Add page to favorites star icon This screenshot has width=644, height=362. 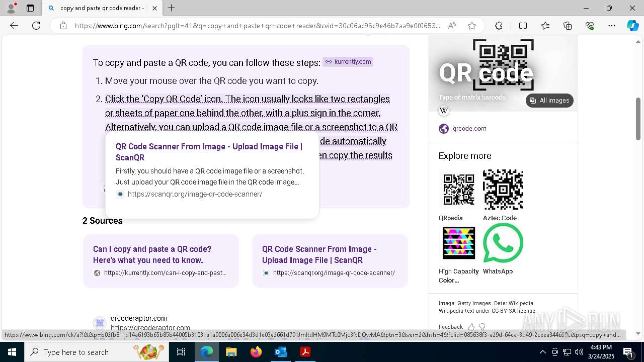tap(471, 26)
